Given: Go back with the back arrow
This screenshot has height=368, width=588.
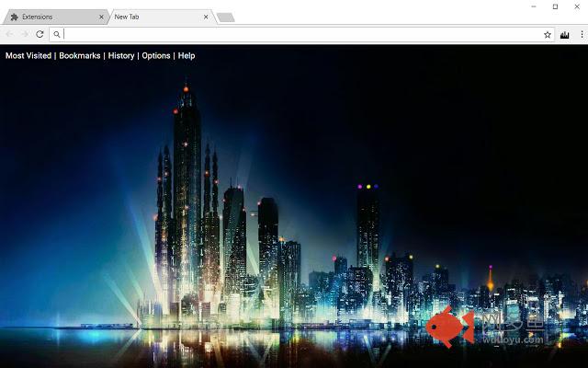Looking at the screenshot, I should [x=9, y=35].
